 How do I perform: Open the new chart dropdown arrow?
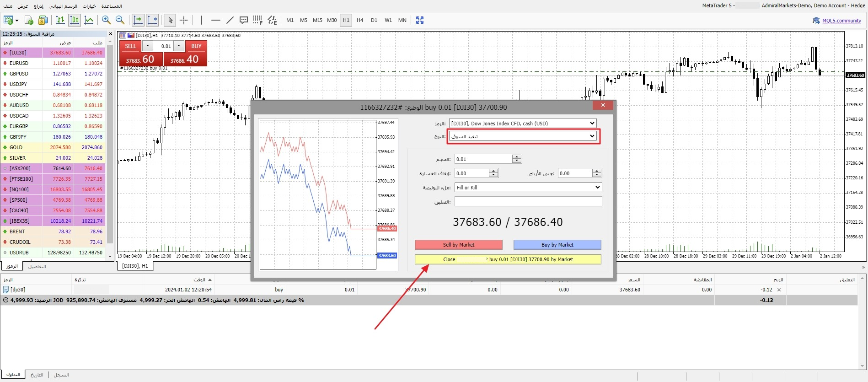pos(17,21)
